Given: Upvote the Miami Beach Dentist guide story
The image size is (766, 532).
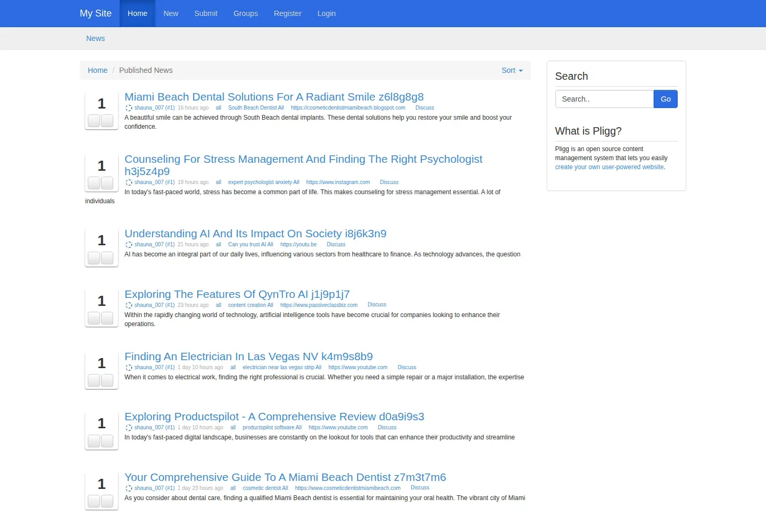Looking at the screenshot, I should coord(94,501).
